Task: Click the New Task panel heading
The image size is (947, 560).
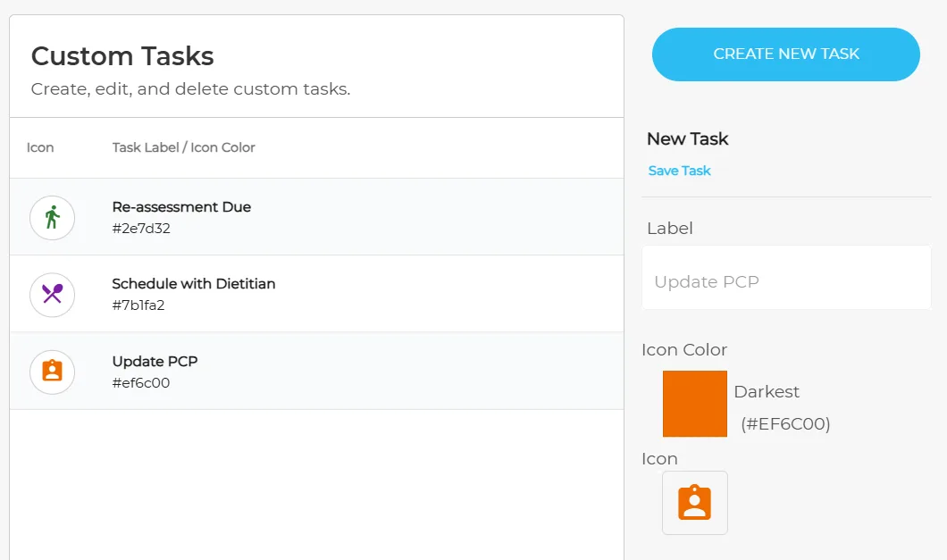Action: (x=687, y=139)
